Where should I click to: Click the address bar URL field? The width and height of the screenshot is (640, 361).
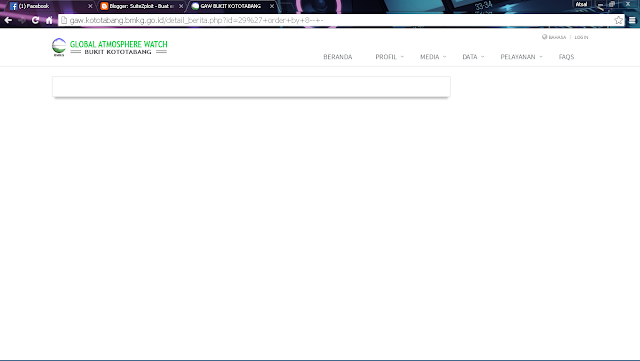point(341,20)
